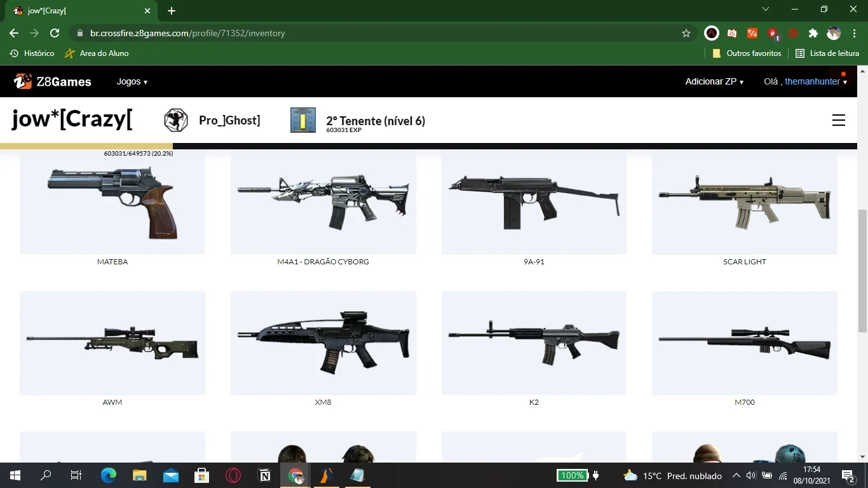Click the Z8Games logo in the site header
Viewport: 868px width, 488px height.
(53, 81)
